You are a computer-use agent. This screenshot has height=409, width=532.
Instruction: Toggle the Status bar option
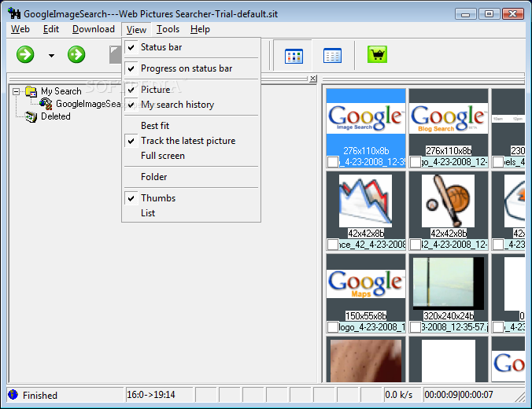(x=191, y=47)
